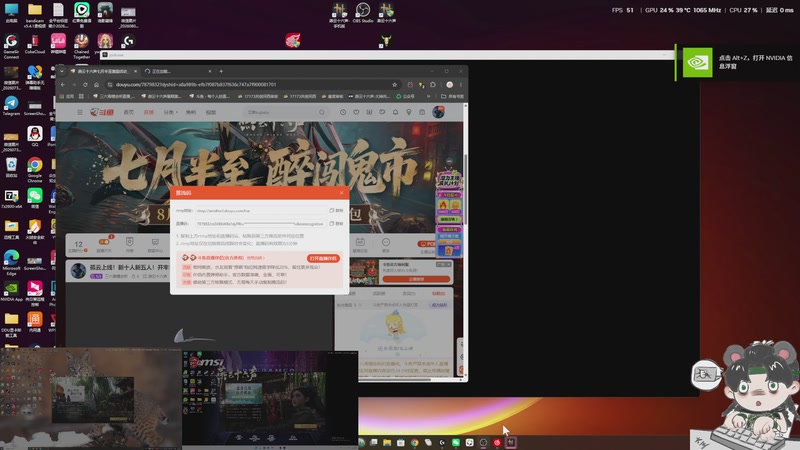Open the 视频 navigation item on Douyu
This screenshot has height=450, width=800.
pyautogui.click(x=211, y=112)
